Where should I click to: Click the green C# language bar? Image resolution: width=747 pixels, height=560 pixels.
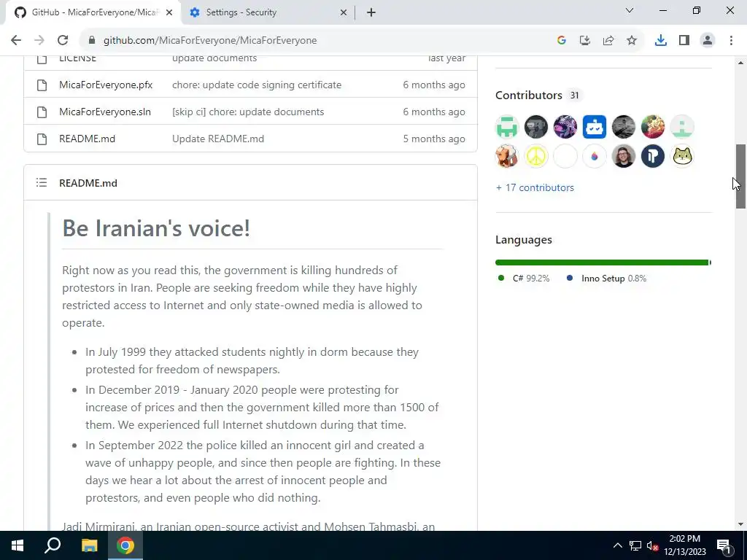(x=602, y=262)
